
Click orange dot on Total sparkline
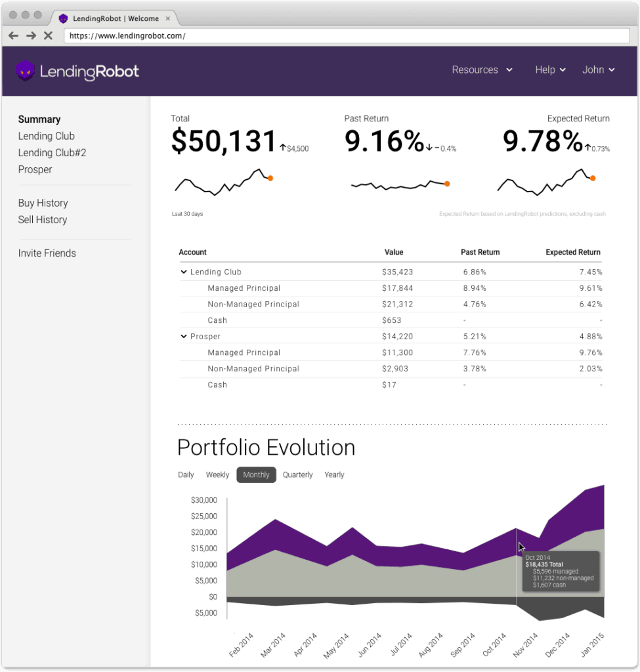(270, 178)
